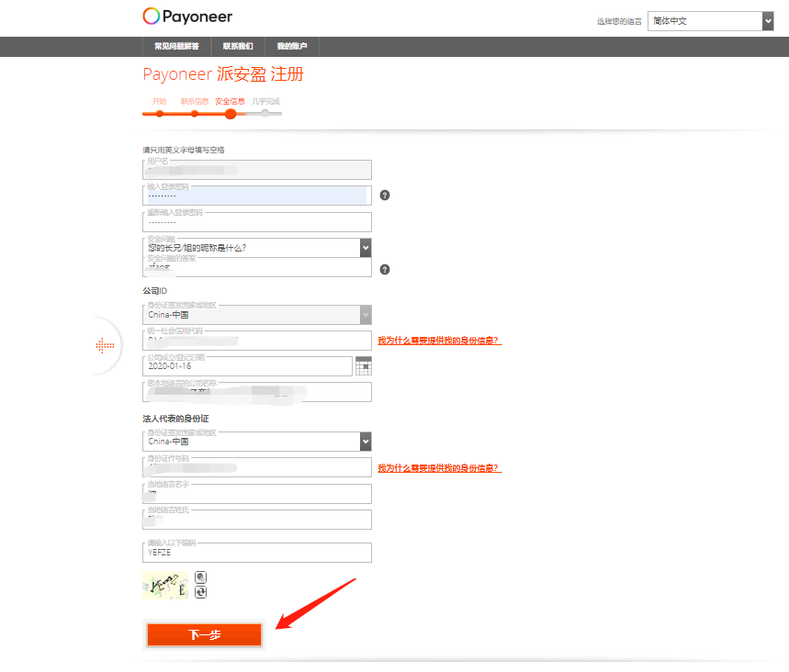The image size is (789, 672).
Task: Select the 几乎完成 registration step
Action: click(265, 101)
